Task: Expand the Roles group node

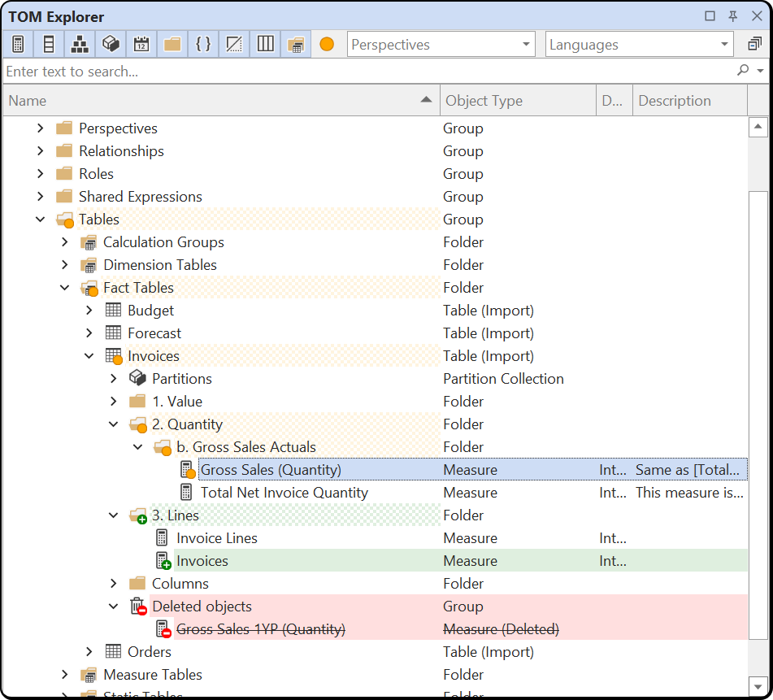Action: click(x=41, y=173)
